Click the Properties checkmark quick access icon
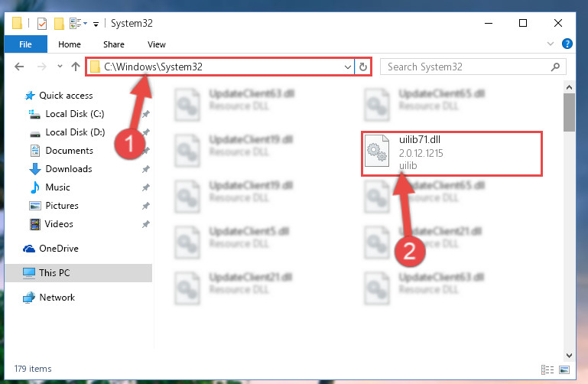Viewport: 588px width, 384px height. (x=41, y=24)
